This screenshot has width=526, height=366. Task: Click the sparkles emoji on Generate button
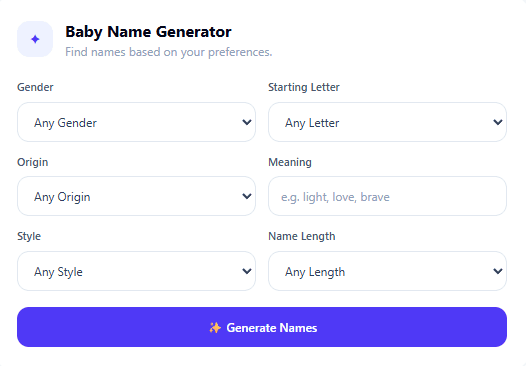point(215,327)
